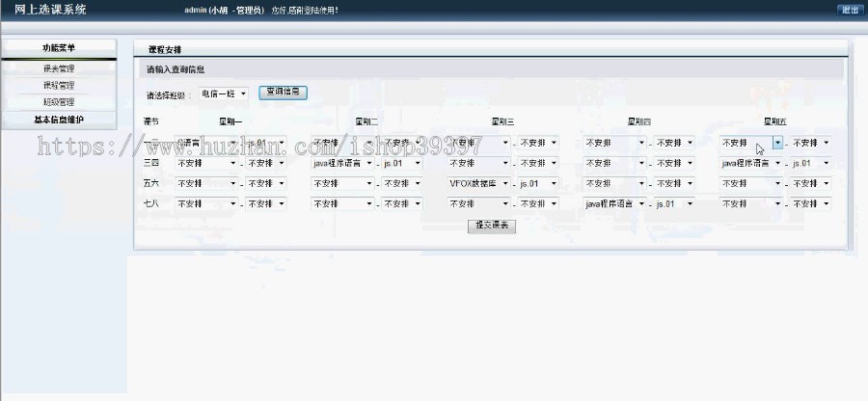Click the 星期四 column header

638,121
